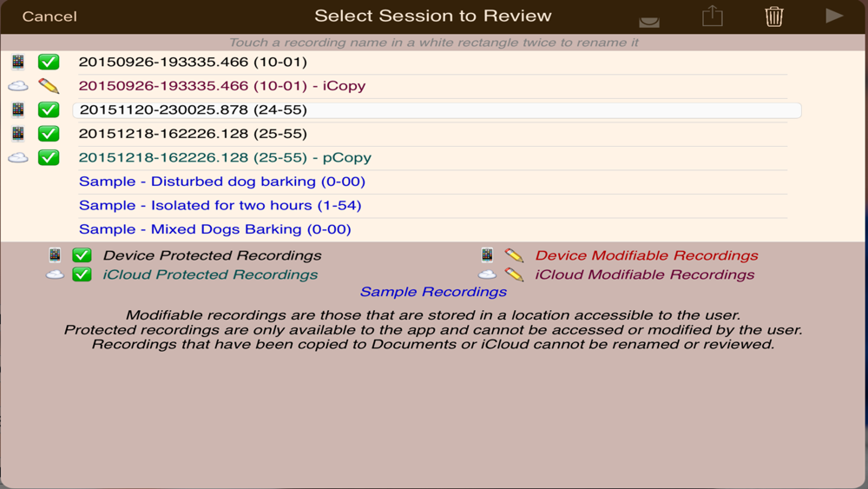Select recording 20150926-193335.466 (10-01)

(193, 62)
